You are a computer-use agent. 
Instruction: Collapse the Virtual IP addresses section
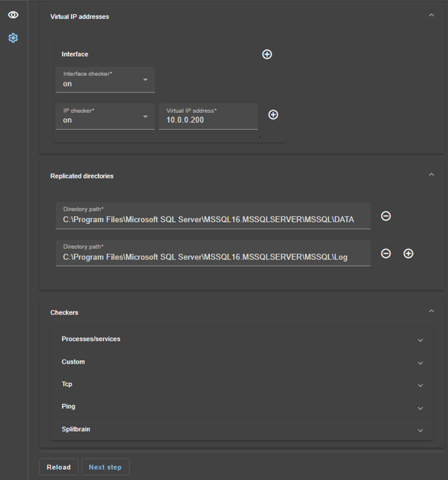431,16
